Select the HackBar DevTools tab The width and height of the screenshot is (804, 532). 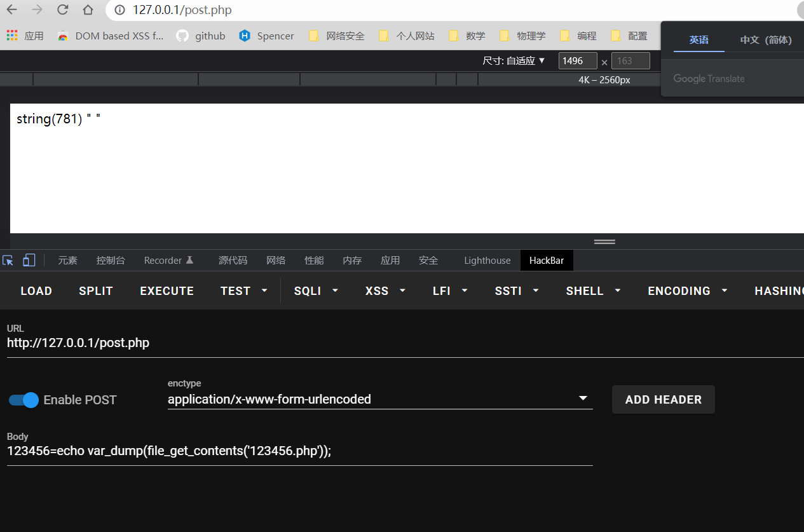547,260
